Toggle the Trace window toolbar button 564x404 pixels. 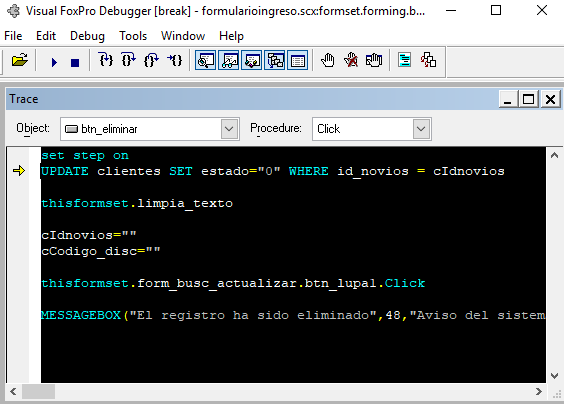[205, 60]
